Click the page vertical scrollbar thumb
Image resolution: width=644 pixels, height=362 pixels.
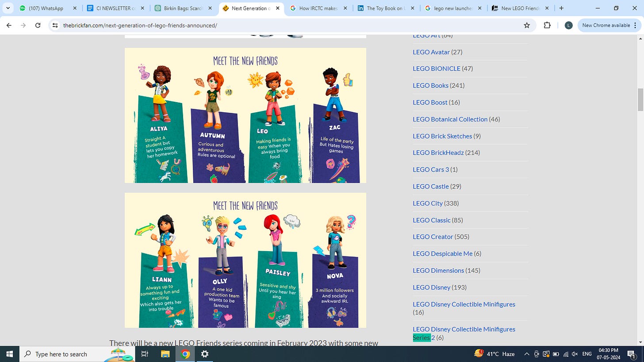640,99
